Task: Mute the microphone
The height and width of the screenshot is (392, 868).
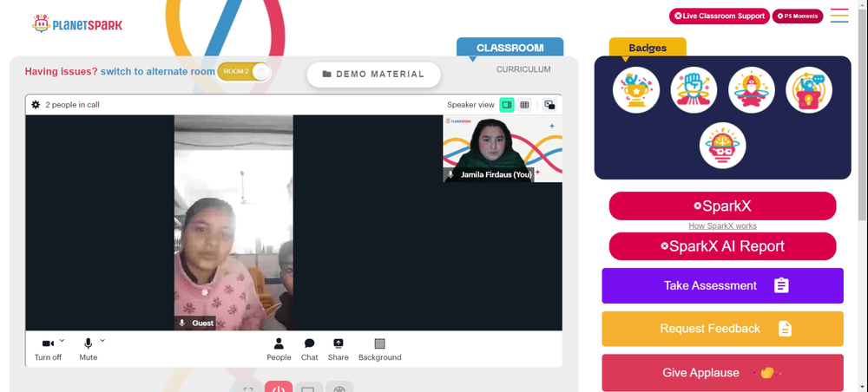Action: [x=88, y=350]
